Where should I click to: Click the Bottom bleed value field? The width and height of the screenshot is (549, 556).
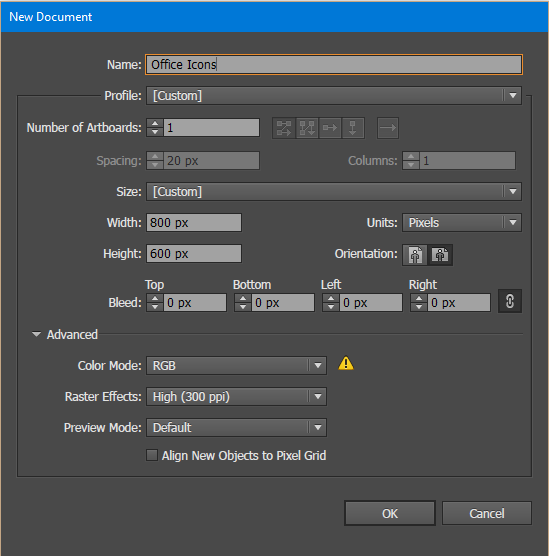(x=283, y=303)
